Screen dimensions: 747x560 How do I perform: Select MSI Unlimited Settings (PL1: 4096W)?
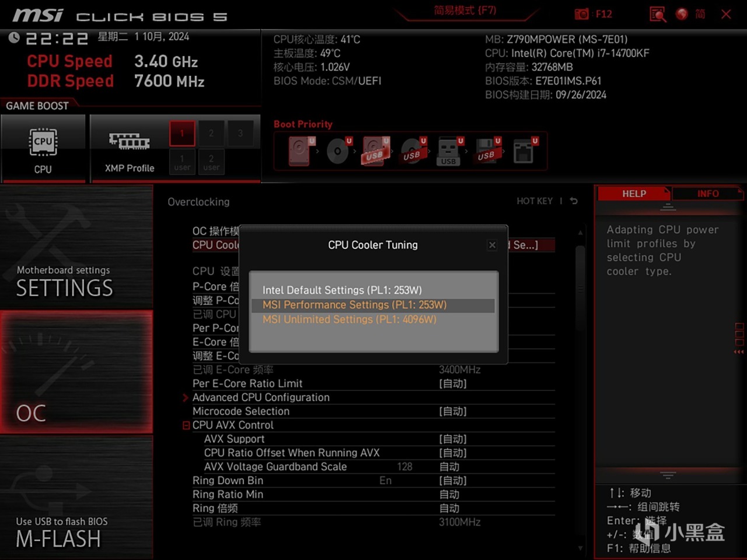click(x=373, y=320)
